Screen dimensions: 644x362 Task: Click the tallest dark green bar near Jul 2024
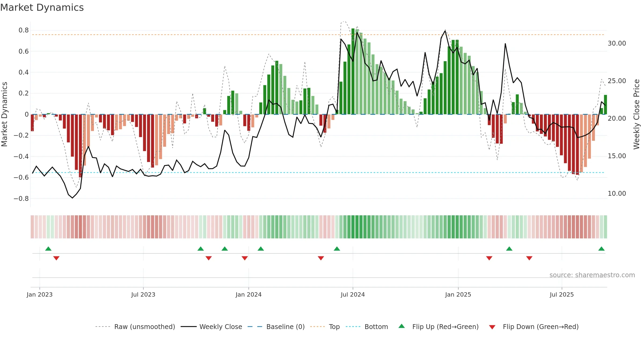tap(353, 71)
